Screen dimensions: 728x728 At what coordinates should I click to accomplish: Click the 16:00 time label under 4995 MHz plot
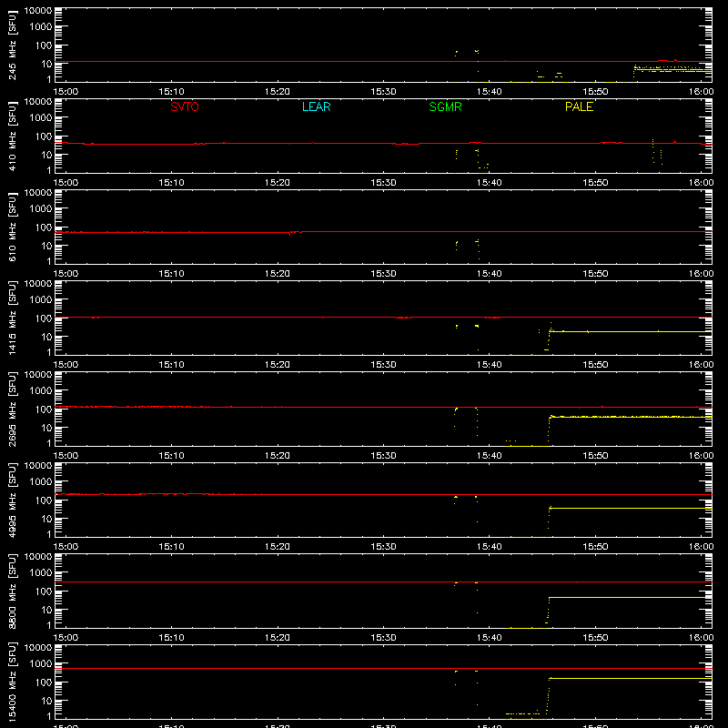pyautogui.click(x=701, y=547)
